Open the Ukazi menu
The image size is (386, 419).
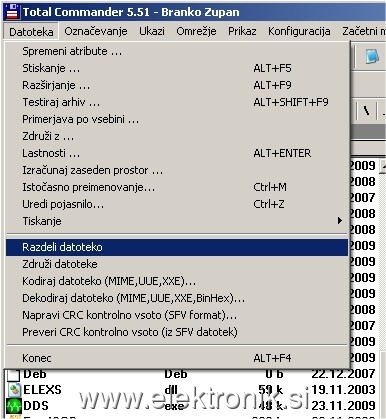[152, 31]
